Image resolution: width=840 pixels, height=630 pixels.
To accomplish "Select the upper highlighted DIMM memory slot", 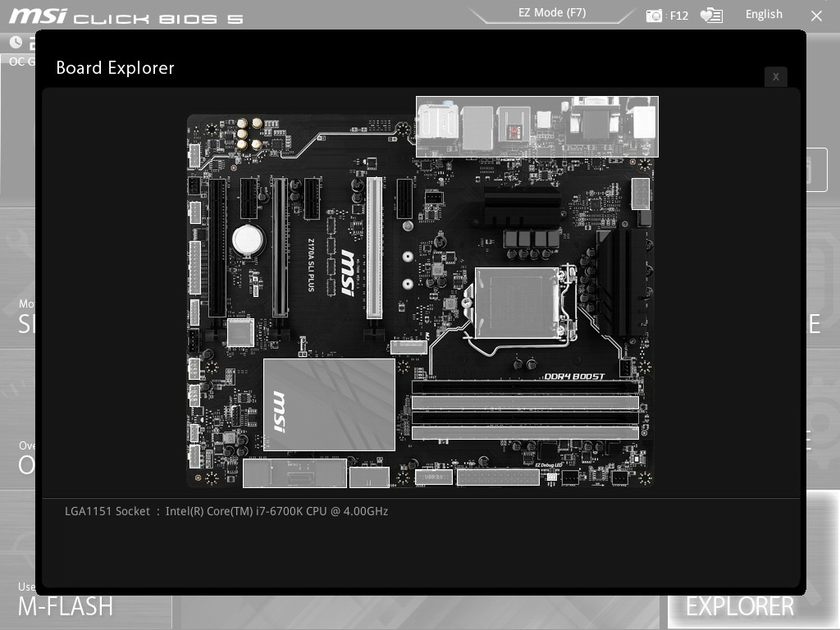I will 525,403.
